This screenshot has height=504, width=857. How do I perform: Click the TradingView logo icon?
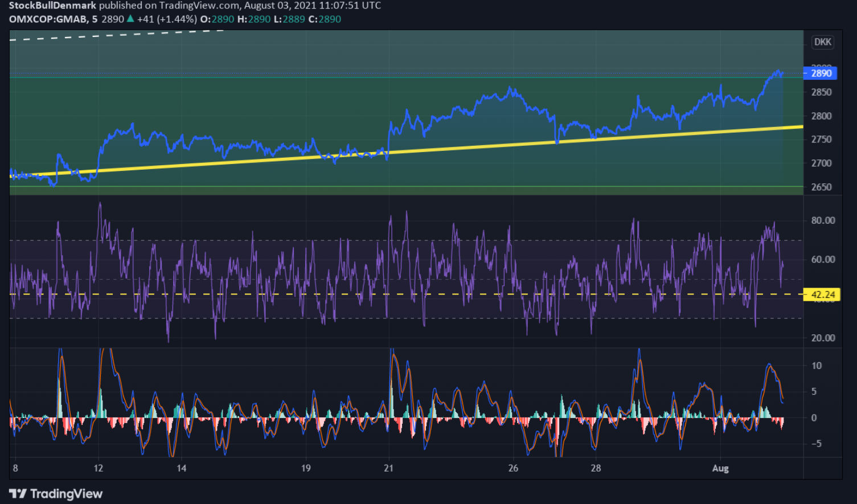click(18, 494)
